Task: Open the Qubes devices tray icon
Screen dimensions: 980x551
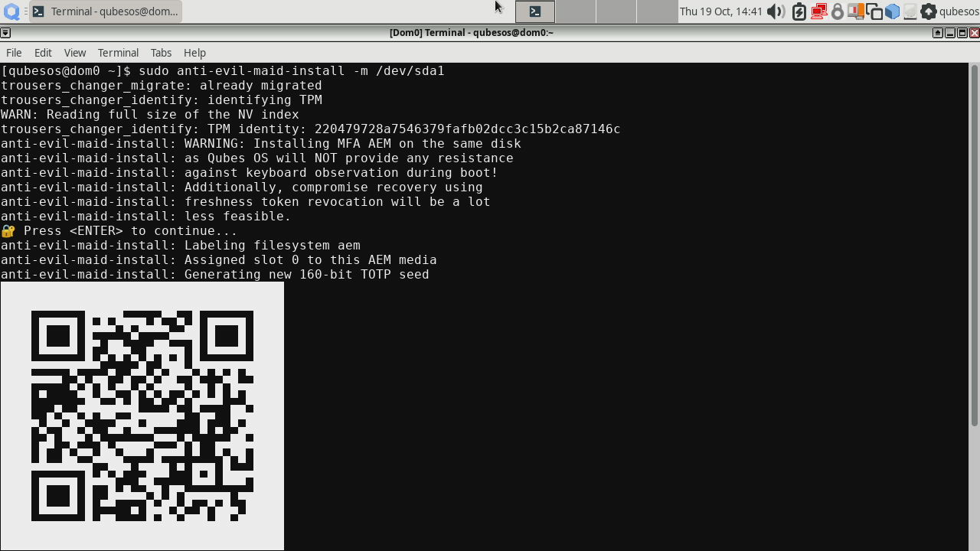Action: coord(855,11)
